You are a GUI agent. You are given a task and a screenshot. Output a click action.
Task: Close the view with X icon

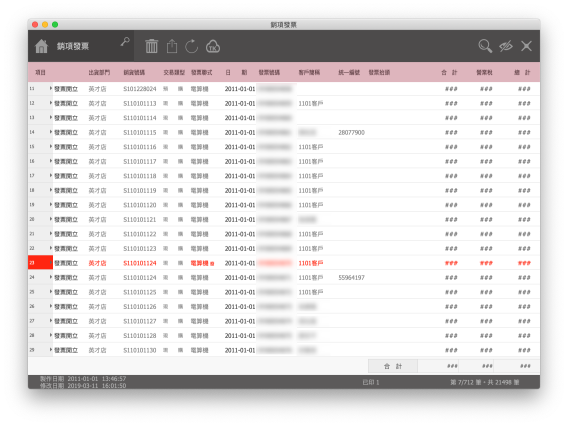(x=526, y=46)
